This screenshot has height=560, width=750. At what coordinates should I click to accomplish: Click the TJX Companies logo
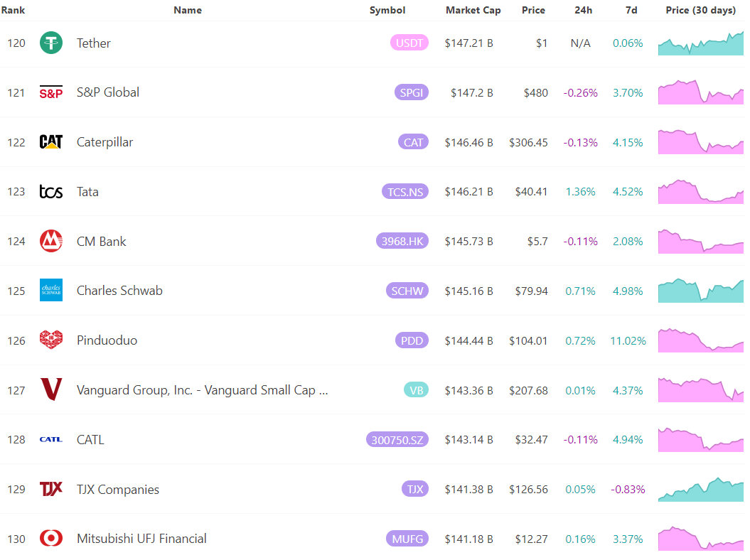[50, 489]
